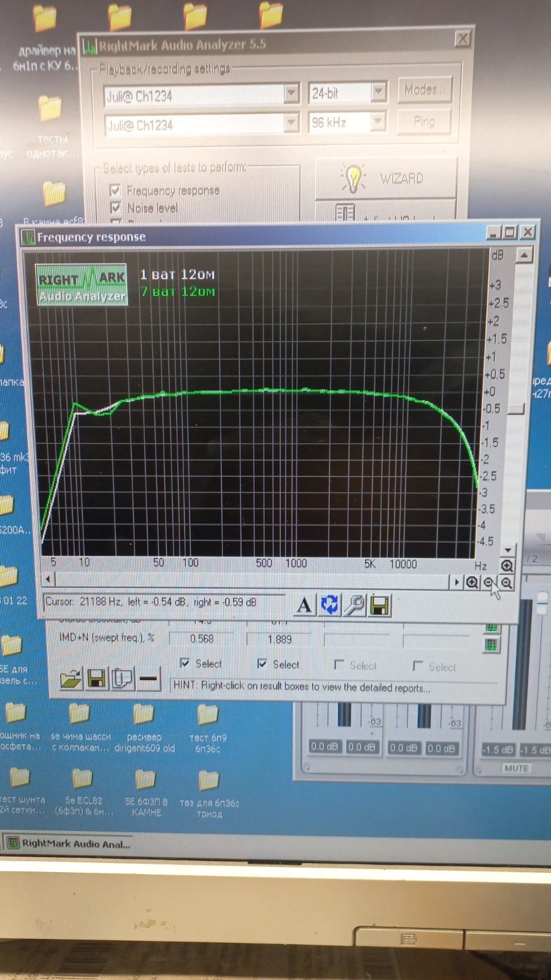The image size is (551, 980).
Task: Click the zoom-in magnifier right of the Hz label
Action: [x=507, y=566]
